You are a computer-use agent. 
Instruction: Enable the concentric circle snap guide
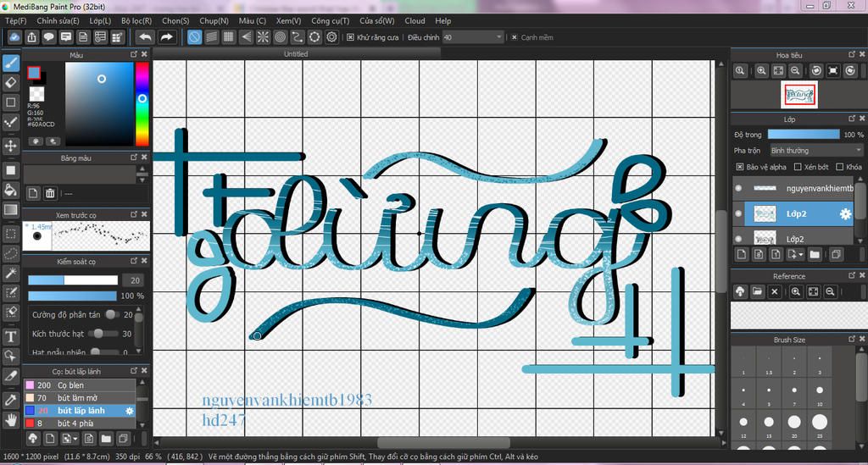point(280,37)
